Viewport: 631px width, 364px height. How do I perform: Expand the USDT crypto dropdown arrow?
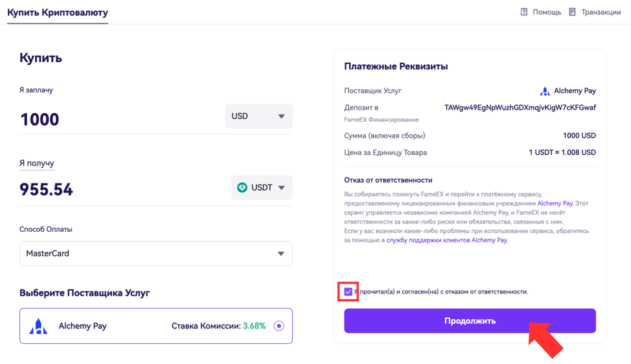[281, 188]
